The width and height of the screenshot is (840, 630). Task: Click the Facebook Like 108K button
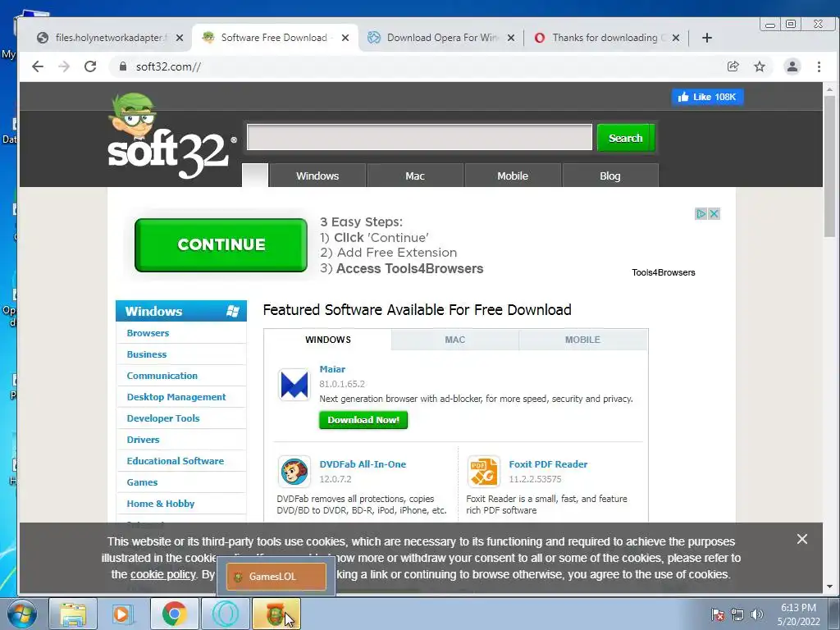tap(707, 97)
